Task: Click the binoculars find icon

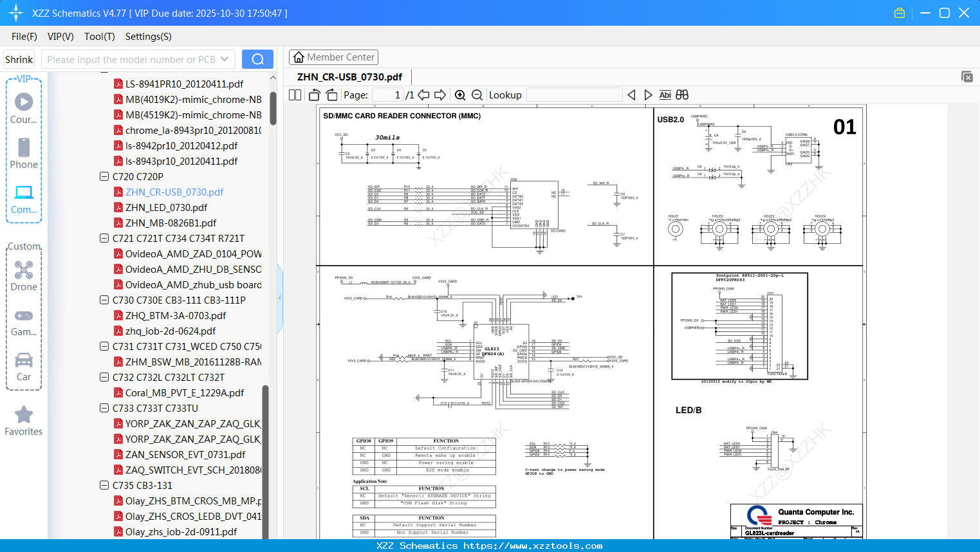Action: pos(682,95)
